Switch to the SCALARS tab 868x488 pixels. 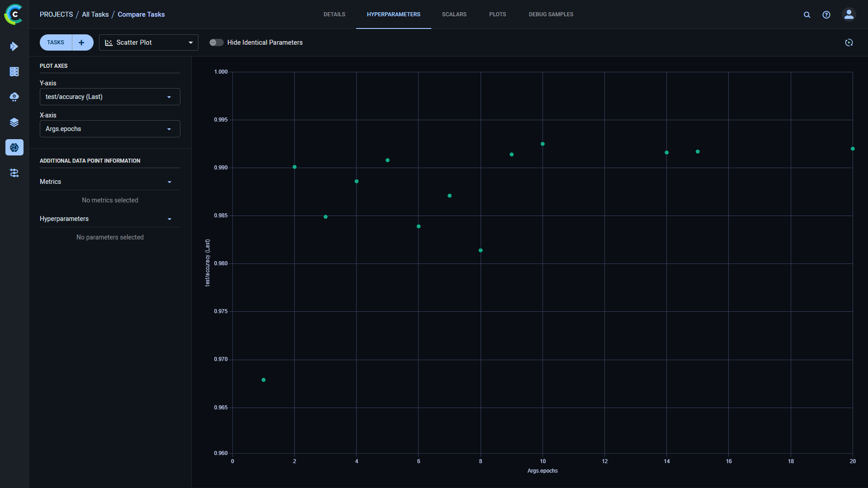coord(454,14)
